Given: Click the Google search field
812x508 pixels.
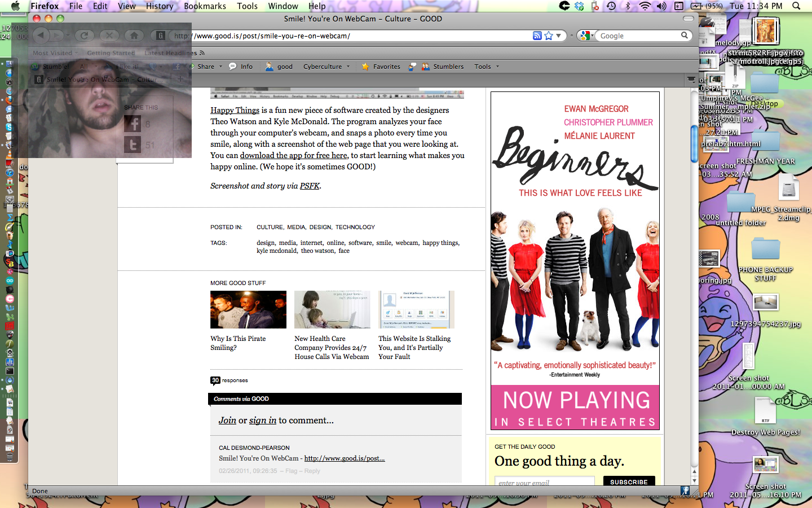Looking at the screenshot, I should [639, 36].
